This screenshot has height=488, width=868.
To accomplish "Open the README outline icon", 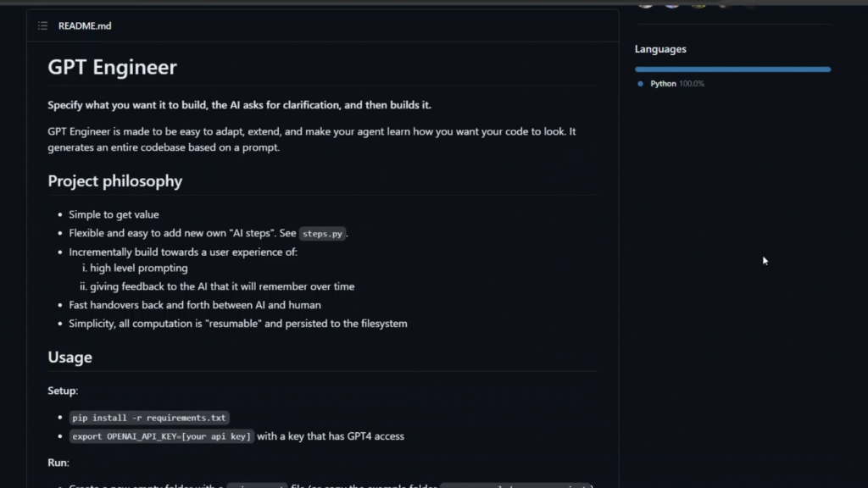I will (42, 26).
